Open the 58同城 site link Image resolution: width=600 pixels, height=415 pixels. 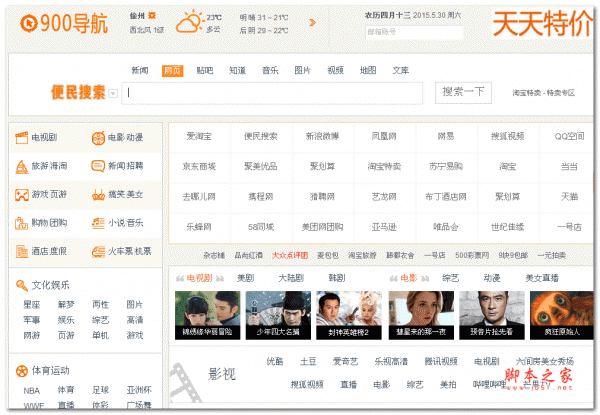click(x=261, y=227)
